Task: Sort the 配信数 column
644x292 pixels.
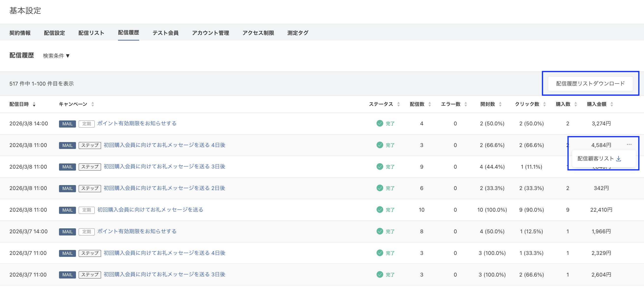Action: click(430, 104)
